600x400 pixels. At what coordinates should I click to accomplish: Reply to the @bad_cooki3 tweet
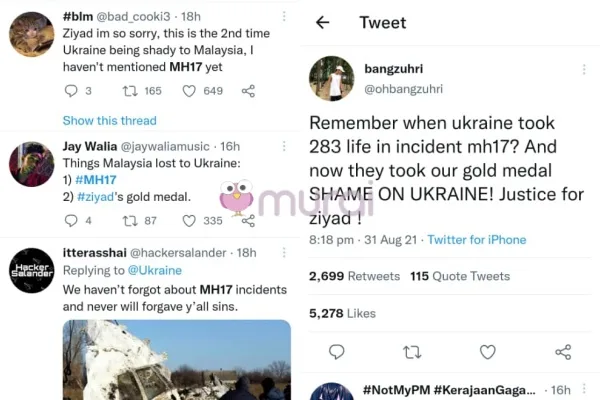tap(71, 91)
